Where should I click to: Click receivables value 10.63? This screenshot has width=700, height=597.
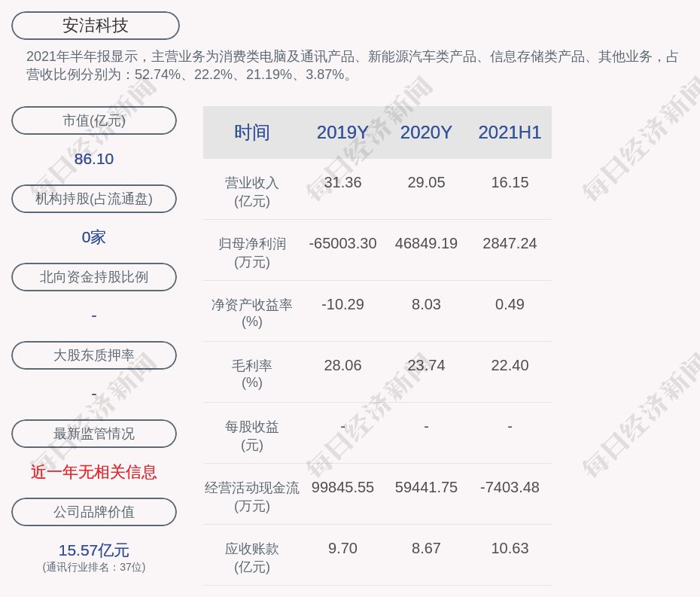[510, 548]
